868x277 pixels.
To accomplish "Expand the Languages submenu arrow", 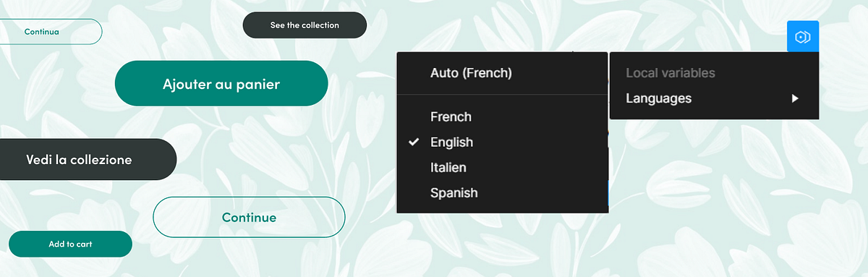I will [795, 98].
